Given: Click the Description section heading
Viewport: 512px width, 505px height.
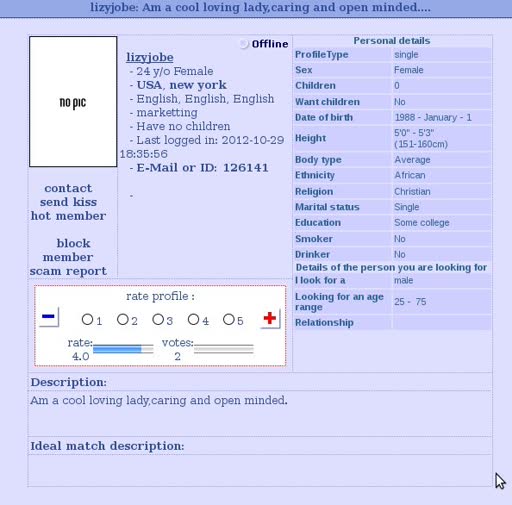Looking at the screenshot, I should [69, 382].
